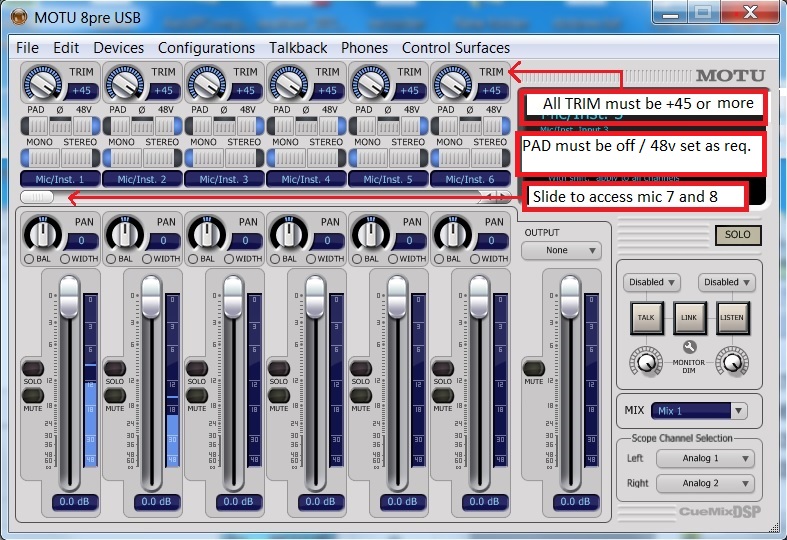Click the TRIM knob of Mic/Inst. 4
This screenshot has width=787, height=540.
tap(288, 83)
